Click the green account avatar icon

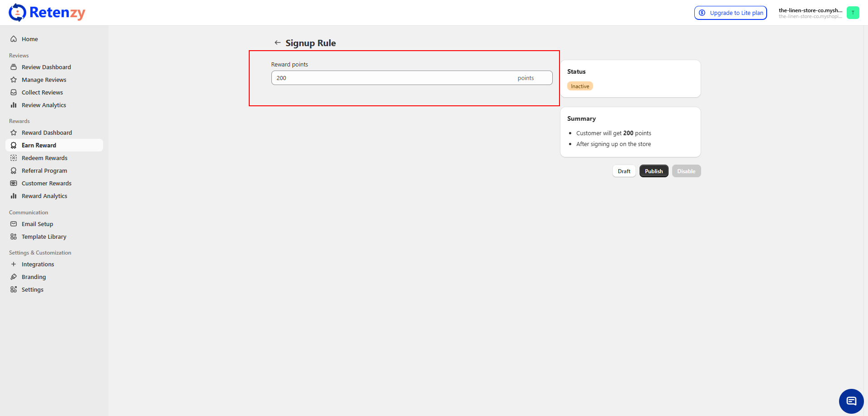point(853,13)
